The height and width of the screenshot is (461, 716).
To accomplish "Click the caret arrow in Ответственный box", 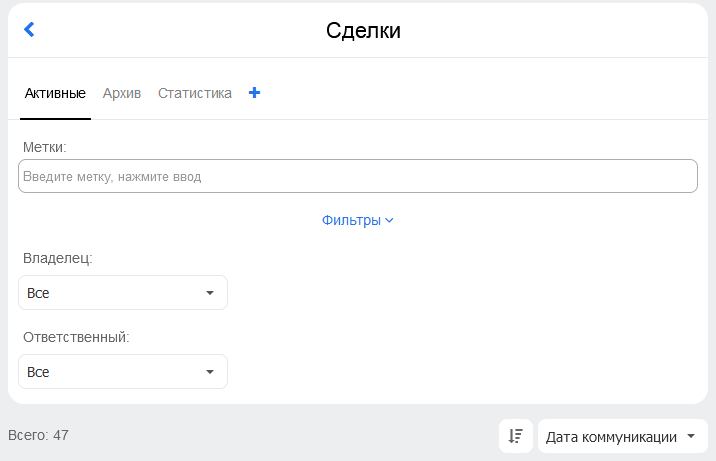I will point(210,372).
